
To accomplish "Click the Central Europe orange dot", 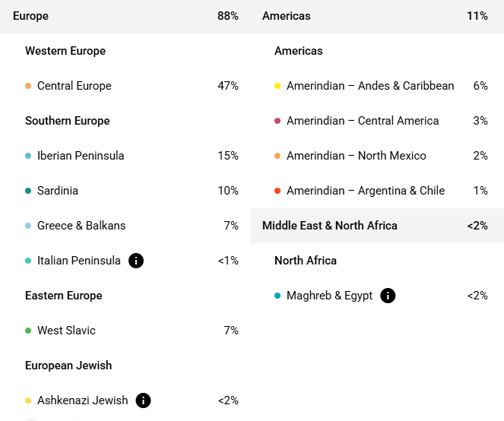I will (x=28, y=86).
